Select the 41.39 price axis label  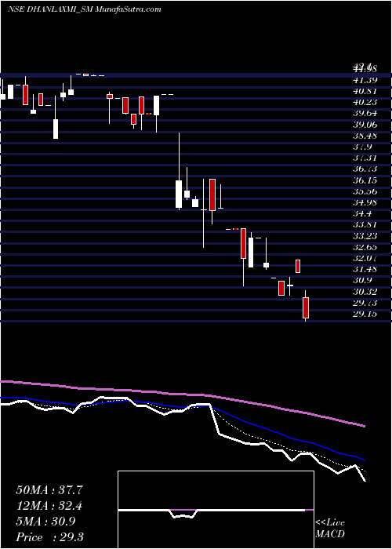[366, 80]
